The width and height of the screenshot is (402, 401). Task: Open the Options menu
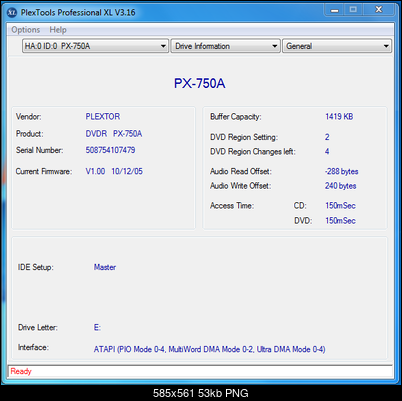[x=26, y=30]
